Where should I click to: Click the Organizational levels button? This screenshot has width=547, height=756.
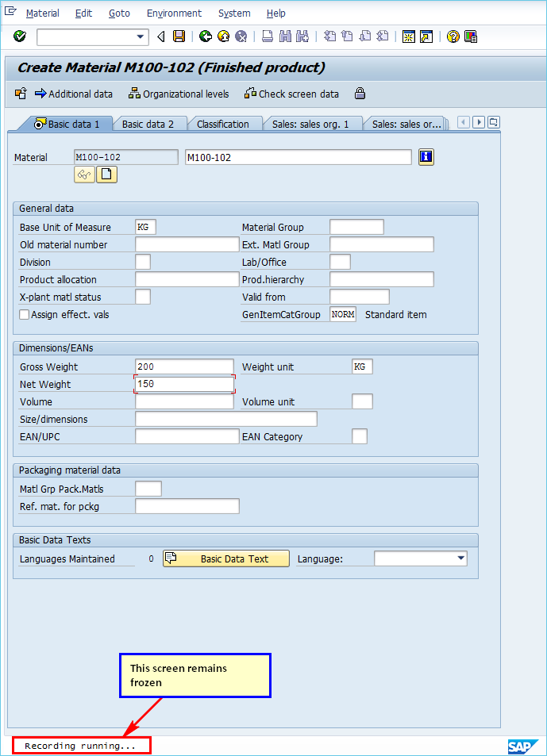179,94
